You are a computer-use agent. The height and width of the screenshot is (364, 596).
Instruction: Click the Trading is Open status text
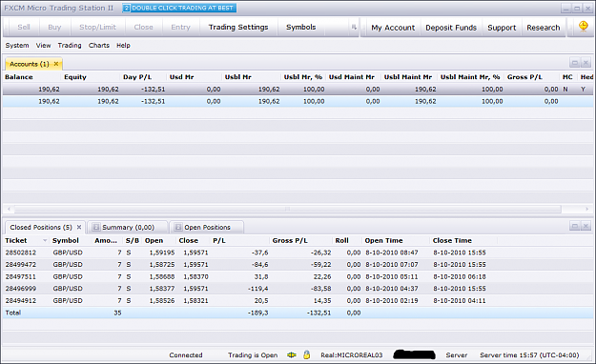253,355
